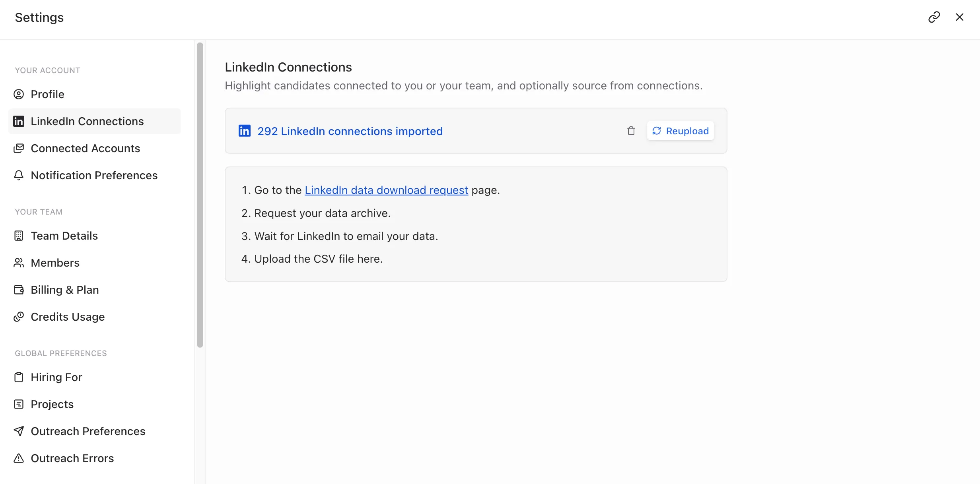980x484 pixels.
Task: Delete imported LinkedIn connections with trash icon
Action: click(631, 131)
